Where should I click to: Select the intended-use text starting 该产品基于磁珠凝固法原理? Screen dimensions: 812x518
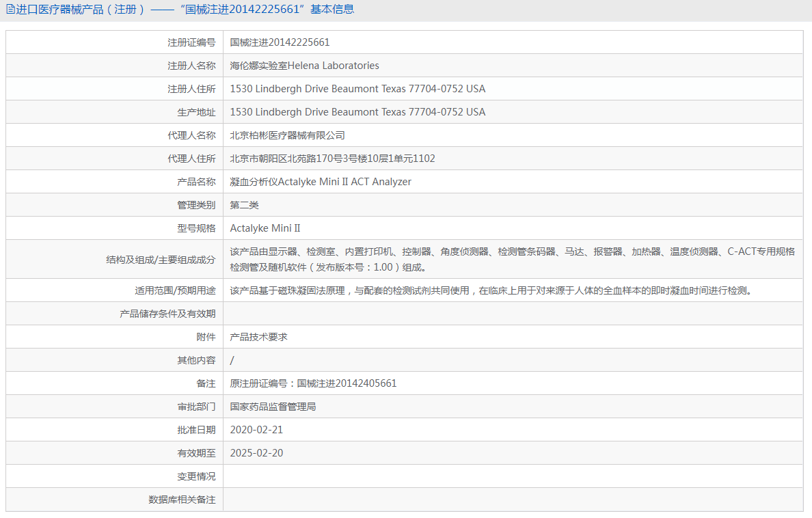[491, 291]
